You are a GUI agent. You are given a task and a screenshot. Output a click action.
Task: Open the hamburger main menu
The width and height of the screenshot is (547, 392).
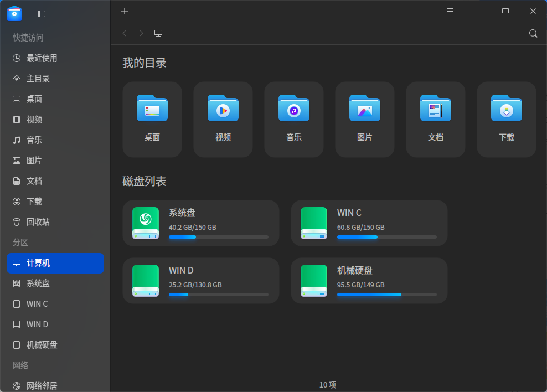(450, 11)
